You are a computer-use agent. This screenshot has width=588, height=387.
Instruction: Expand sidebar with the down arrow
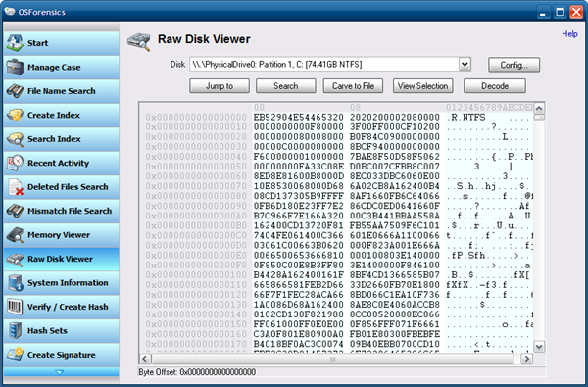coord(60,372)
